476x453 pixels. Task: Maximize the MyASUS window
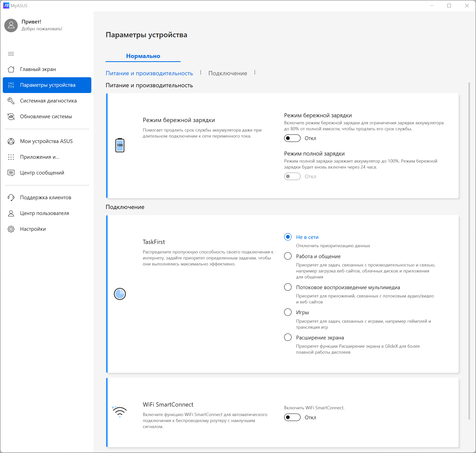point(449,5)
